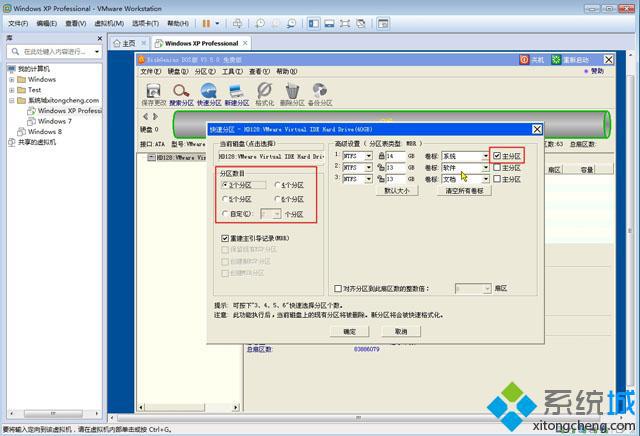Image resolution: width=640 pixels, height=436 pixels.
Task: Enable the align partitions to sector multiple checkbox
Action: click(x=338, y=289)
